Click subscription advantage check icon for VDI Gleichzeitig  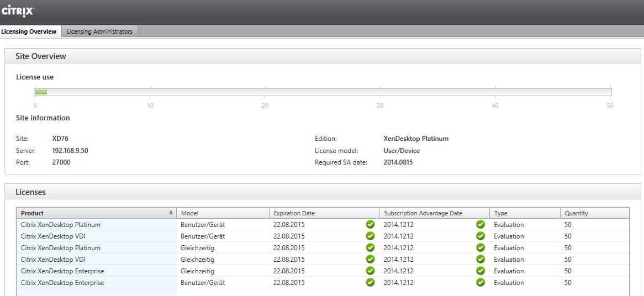(481, 260)
